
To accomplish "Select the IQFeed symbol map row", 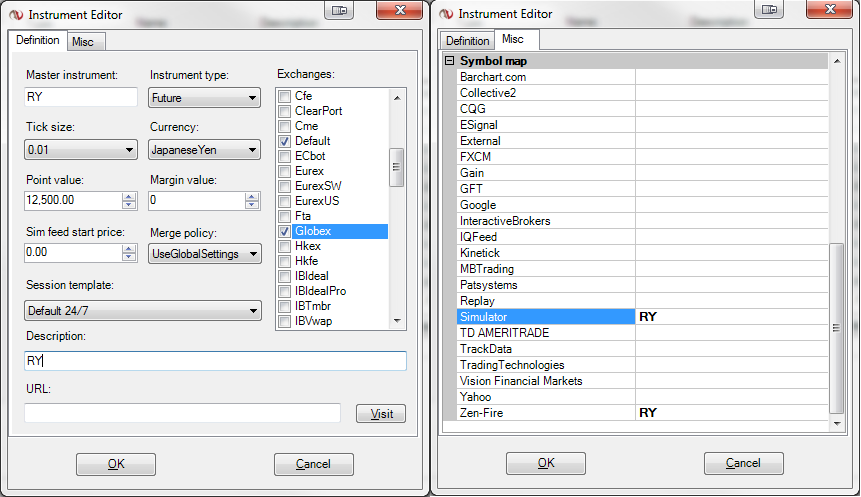I will 642,237.
